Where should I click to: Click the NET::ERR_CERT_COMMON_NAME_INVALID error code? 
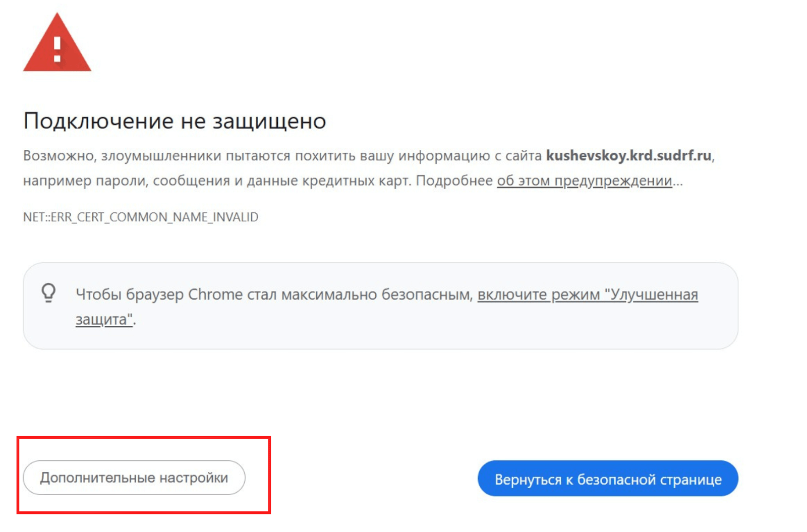tap(141, 217)
